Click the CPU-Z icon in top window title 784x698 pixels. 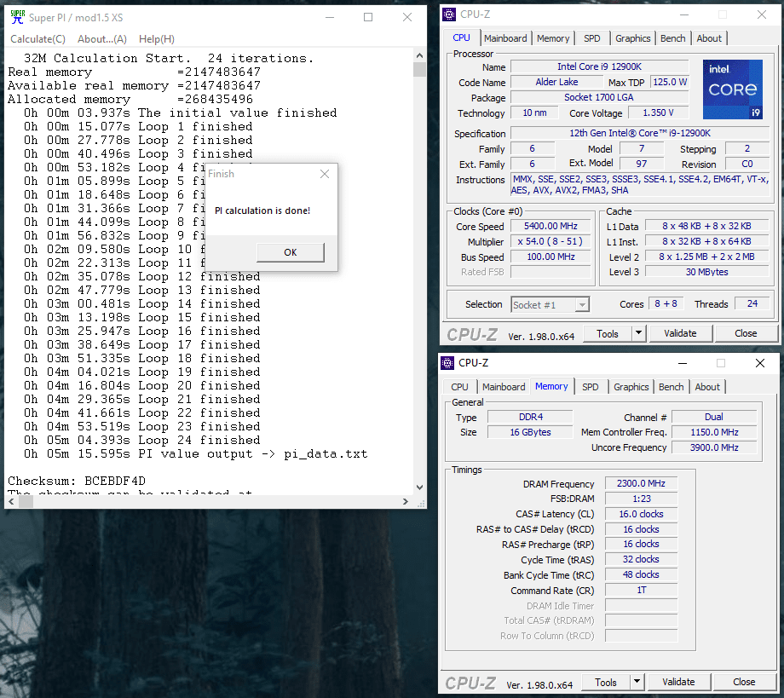coord(449,14)
